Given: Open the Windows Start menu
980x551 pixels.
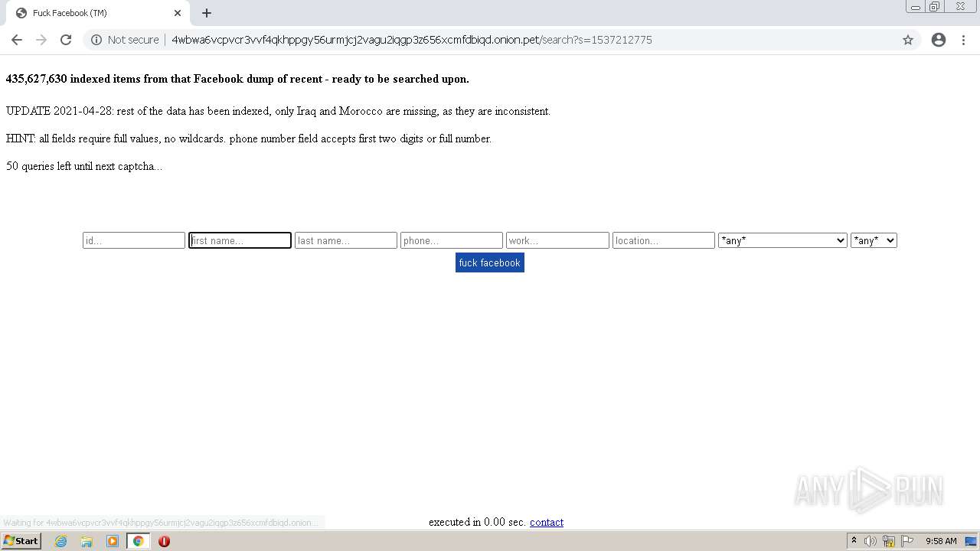Looking at the screenshot, I should click(x=21, y=541).
